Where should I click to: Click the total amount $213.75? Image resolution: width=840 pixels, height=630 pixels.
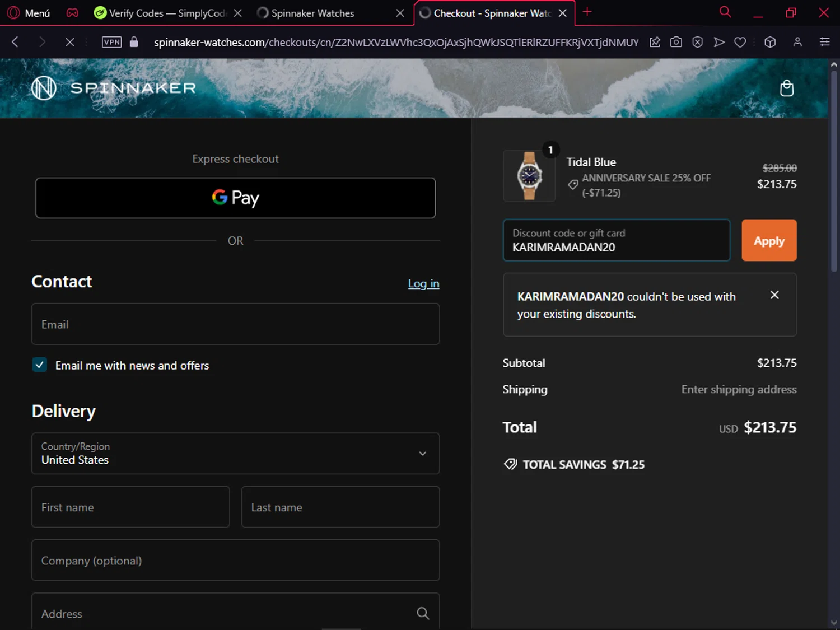[769, 427]
